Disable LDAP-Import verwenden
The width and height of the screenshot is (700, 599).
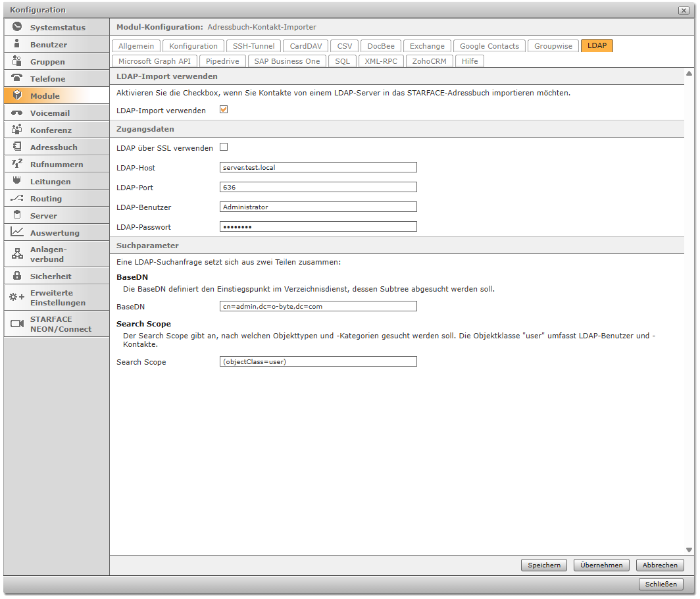[x=224, y=110]
